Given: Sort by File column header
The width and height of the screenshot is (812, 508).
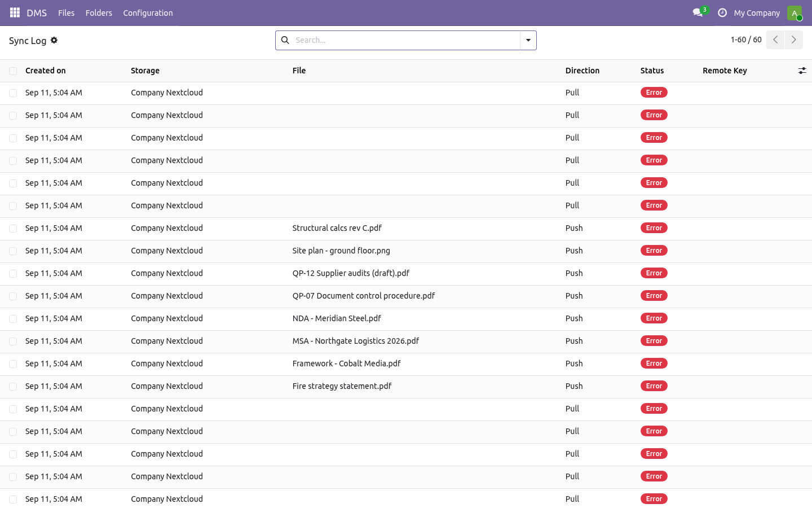Looking at the screenshot, I should pos(299,71).
